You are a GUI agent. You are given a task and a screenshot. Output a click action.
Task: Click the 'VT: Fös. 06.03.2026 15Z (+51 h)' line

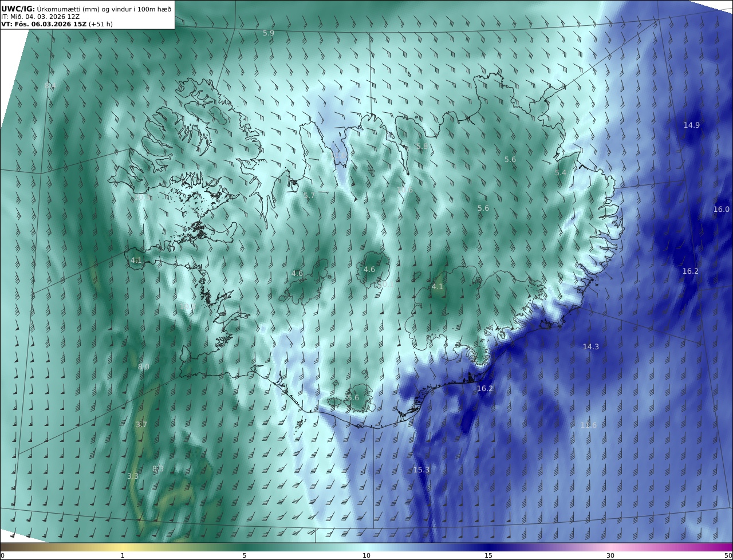click(x=57, y=24)
